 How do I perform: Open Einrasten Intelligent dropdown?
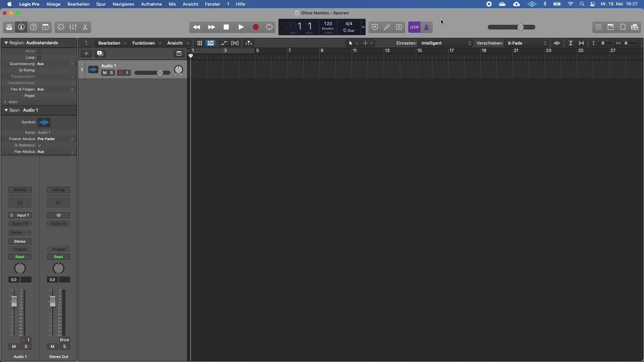click(446, 43)
